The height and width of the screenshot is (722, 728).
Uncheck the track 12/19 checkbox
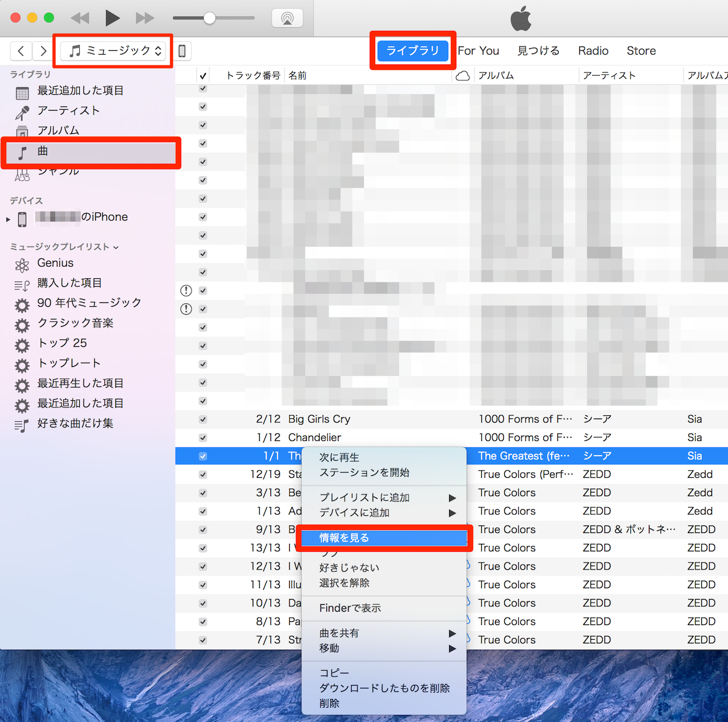point(203,475)
